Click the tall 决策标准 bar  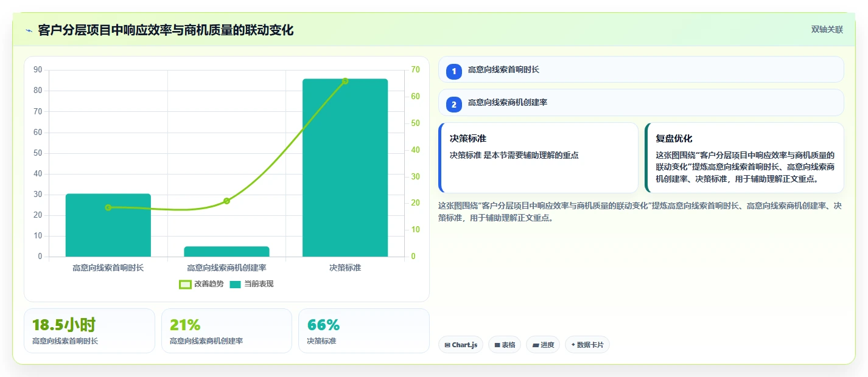pyautogui.click(x=345, y=167)
